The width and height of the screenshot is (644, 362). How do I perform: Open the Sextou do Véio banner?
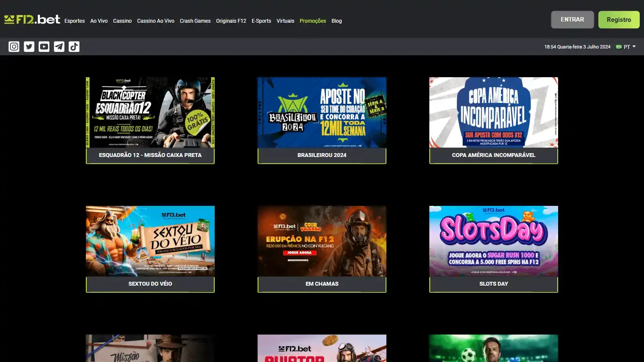(x=150, y=241)
